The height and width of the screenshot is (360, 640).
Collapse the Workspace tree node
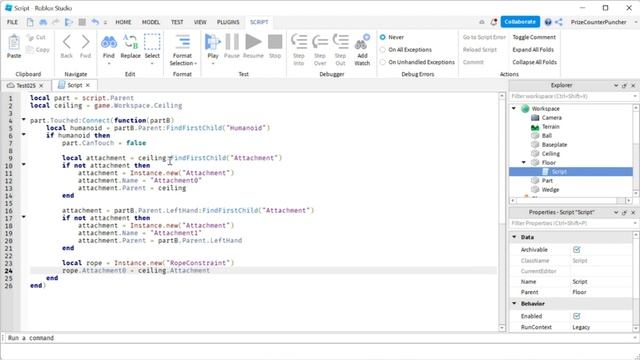pyautogui.click(x=514, y=109)
